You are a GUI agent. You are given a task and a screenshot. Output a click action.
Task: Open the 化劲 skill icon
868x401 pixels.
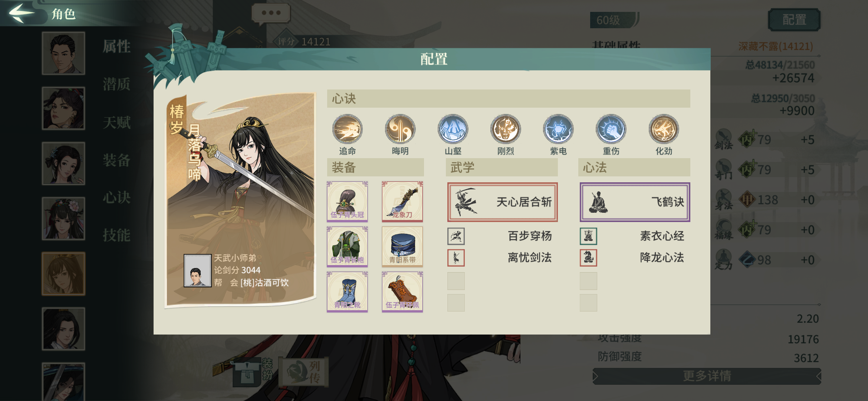664,129
